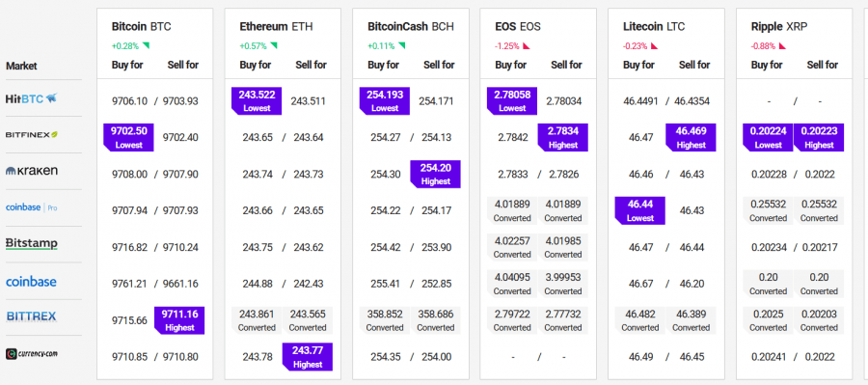Image resolution: width=868 pixels, height=385 pixels.
Task: Open the Bittrex market logo
Action: point(32,316)
